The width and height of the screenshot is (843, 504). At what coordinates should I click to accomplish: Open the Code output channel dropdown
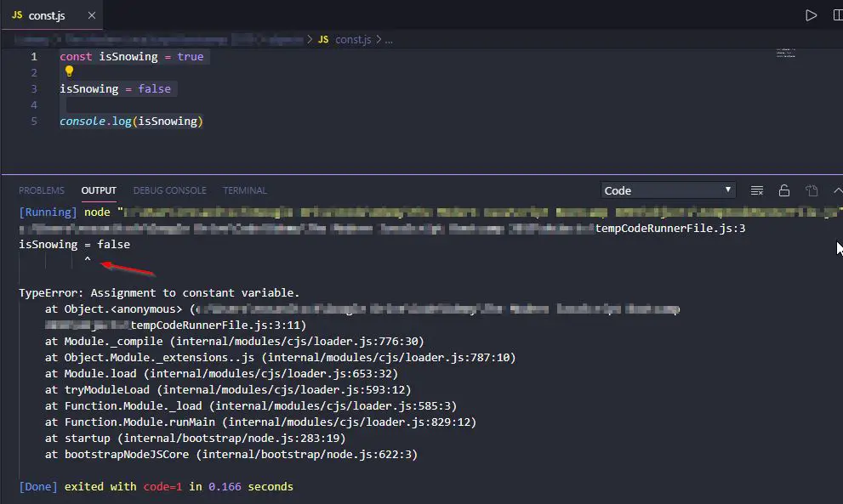[x=667, y=190]
